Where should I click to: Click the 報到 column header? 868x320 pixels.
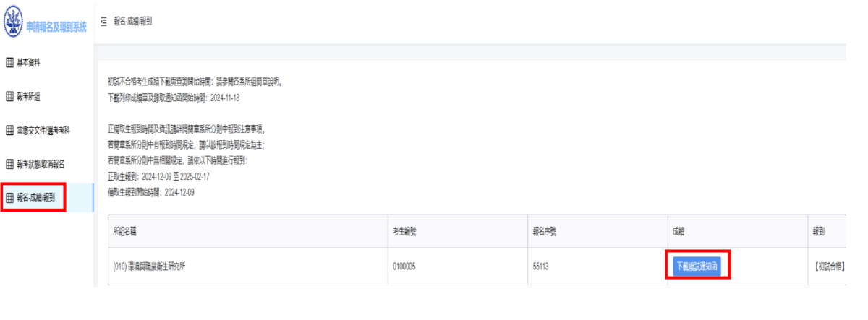(x=820, y=232)
